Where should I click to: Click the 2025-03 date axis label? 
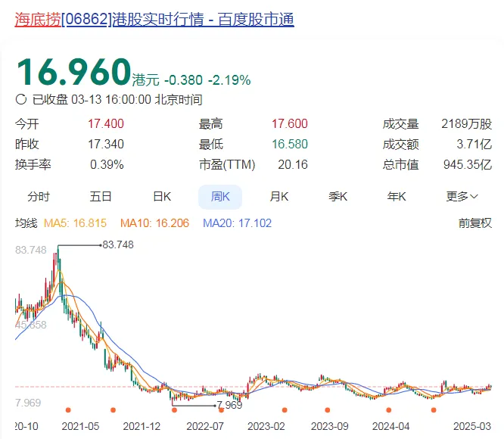472,426
